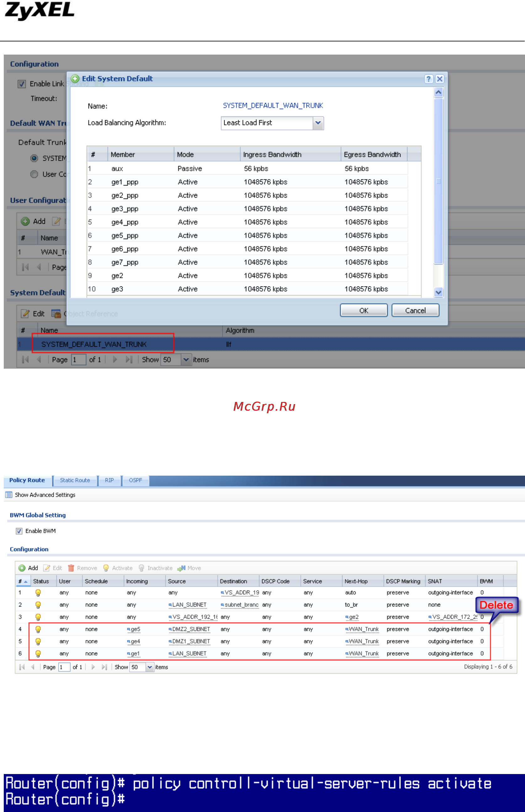Switch to the RIP tab
The width and height of the screenshot is (525, 812).
109,480
